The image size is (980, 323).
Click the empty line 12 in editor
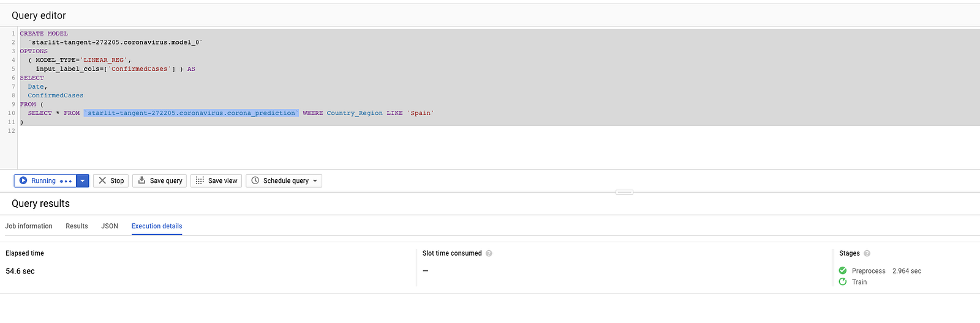499,131
